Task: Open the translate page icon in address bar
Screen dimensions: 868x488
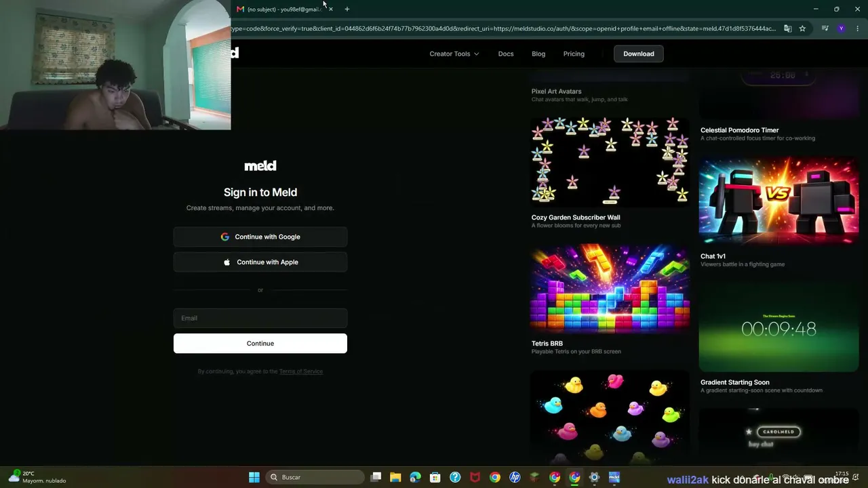Action: [787, 28]
